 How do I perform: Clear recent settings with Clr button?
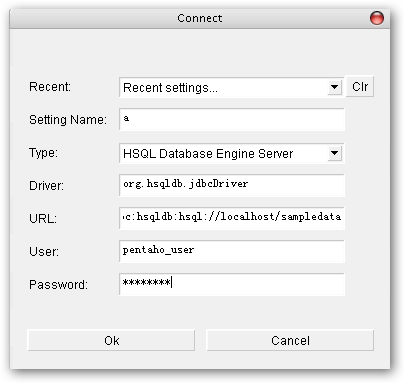point(360,87)
